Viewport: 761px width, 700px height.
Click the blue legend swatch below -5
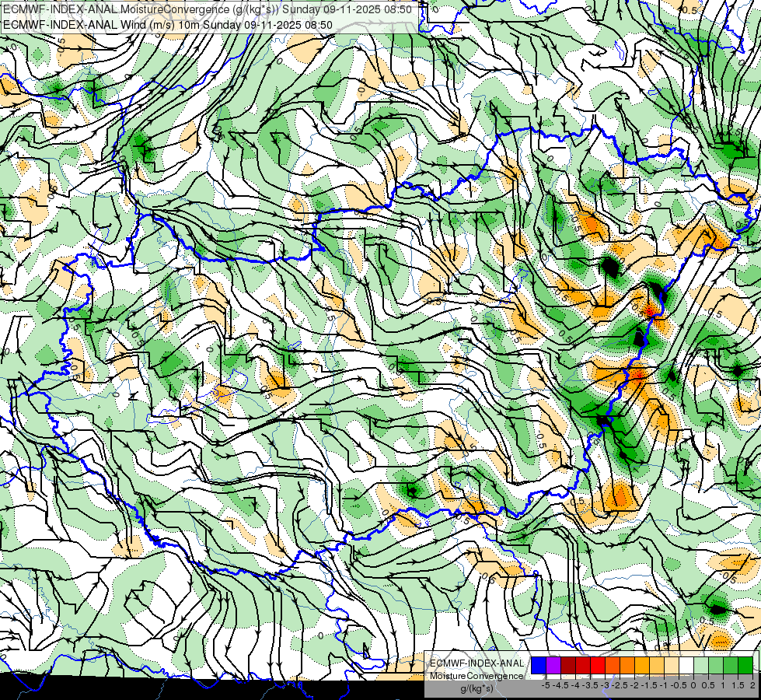click(x=539, y=665)
